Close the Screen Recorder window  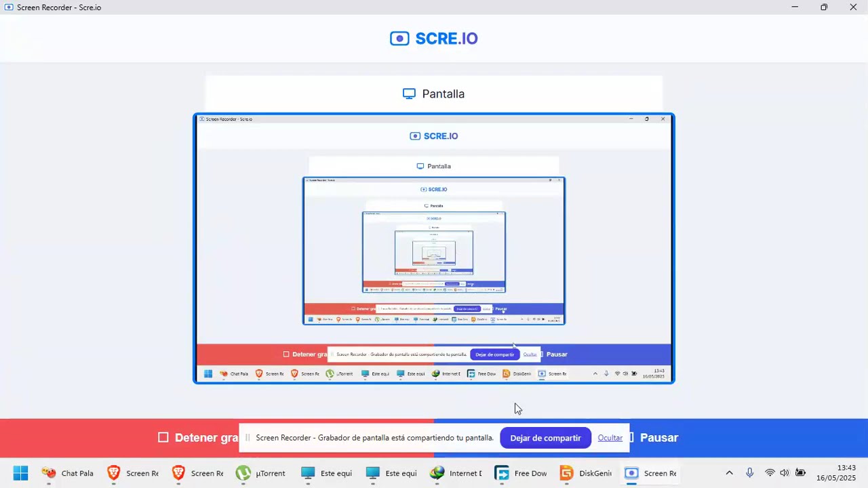(853, 7)
